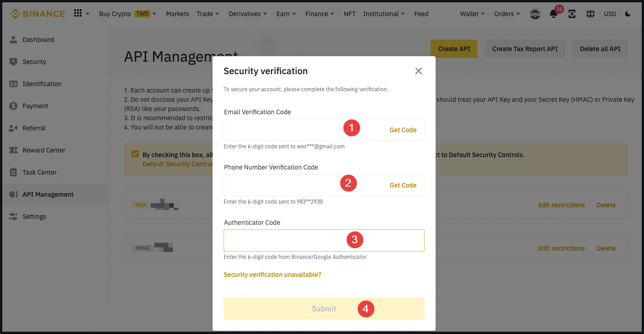This screenshot has height=334, width=644.
Task: Close the Security verification dialog
Action: pos(418,71)
